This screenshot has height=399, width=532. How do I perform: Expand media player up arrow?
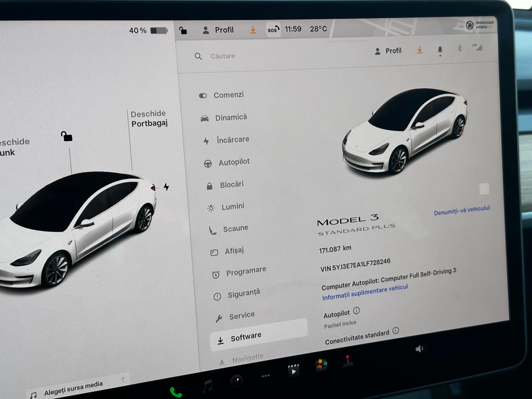[x=123, y=380]
